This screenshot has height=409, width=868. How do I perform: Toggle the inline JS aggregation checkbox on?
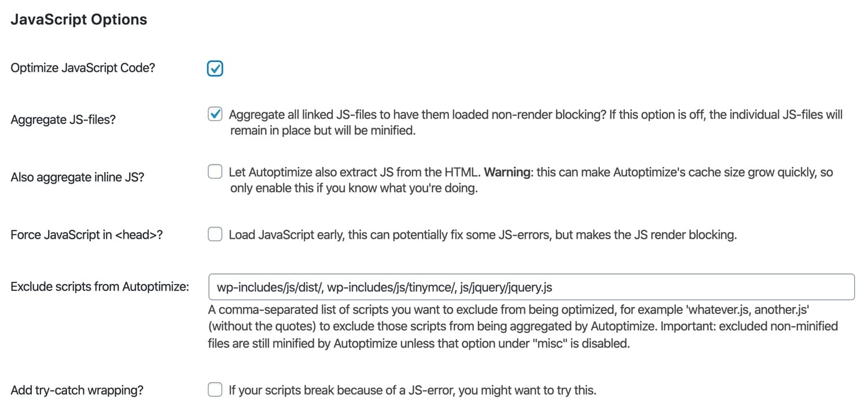coord(215,171)
